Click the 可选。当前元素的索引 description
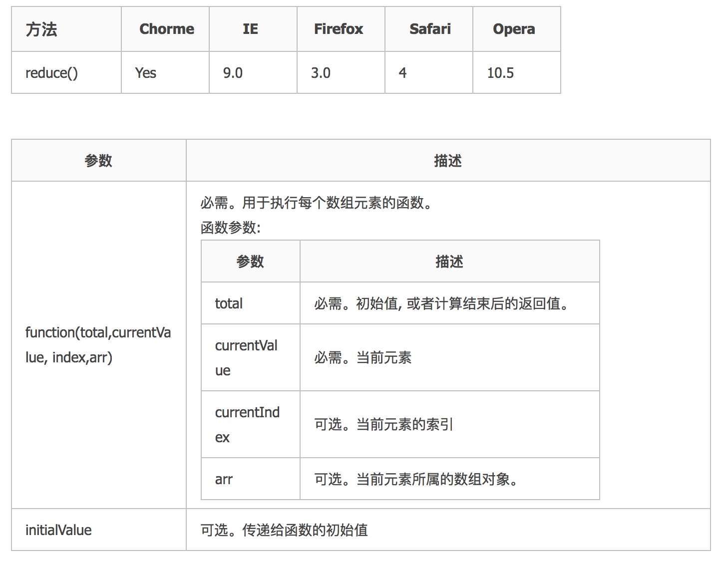The height and width of the screenshot is (565, 728). pyautogui.click(x=450, y=424)
